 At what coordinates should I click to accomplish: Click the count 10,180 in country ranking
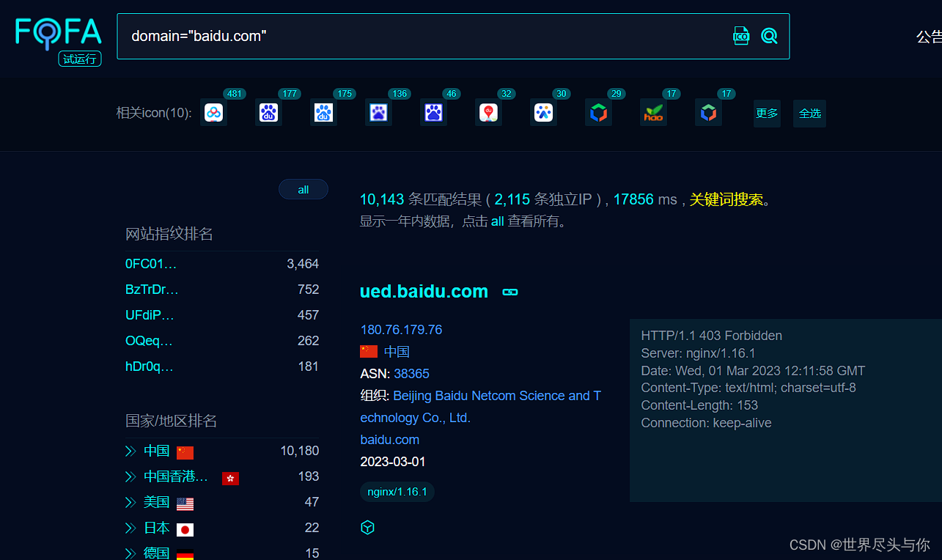click(300, 451)
